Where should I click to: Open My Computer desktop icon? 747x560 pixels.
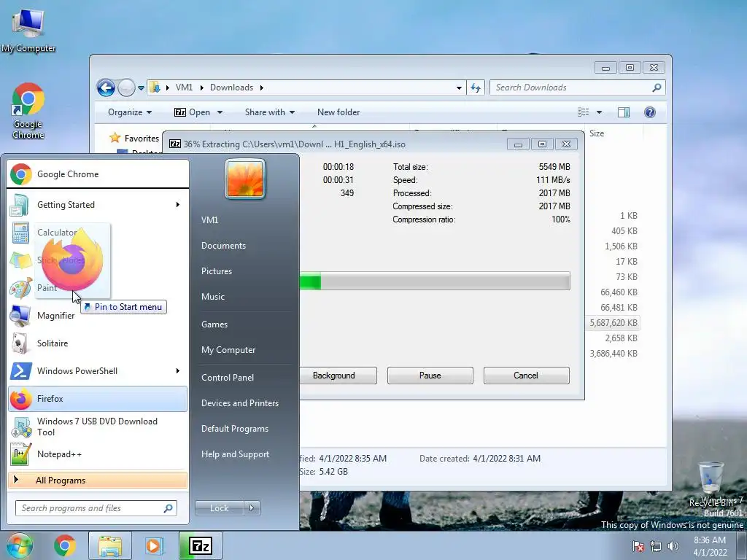(28, 29)
